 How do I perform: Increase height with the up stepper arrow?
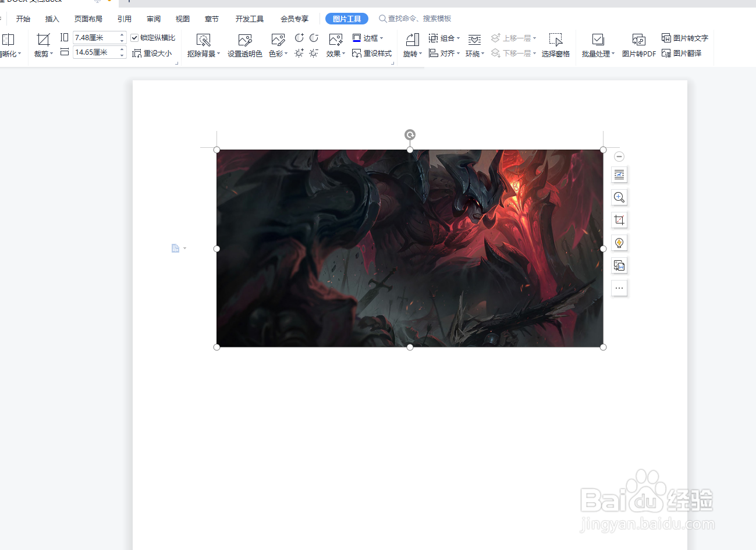pos(122,34)
